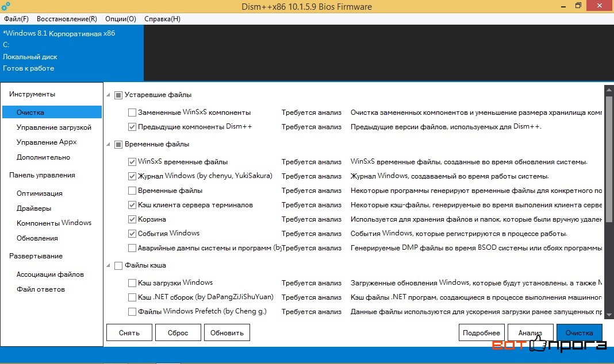This screenshot has height=364, width=614.
Task: Enable Кэш .NET сборок checkbox
Action: 132,297
